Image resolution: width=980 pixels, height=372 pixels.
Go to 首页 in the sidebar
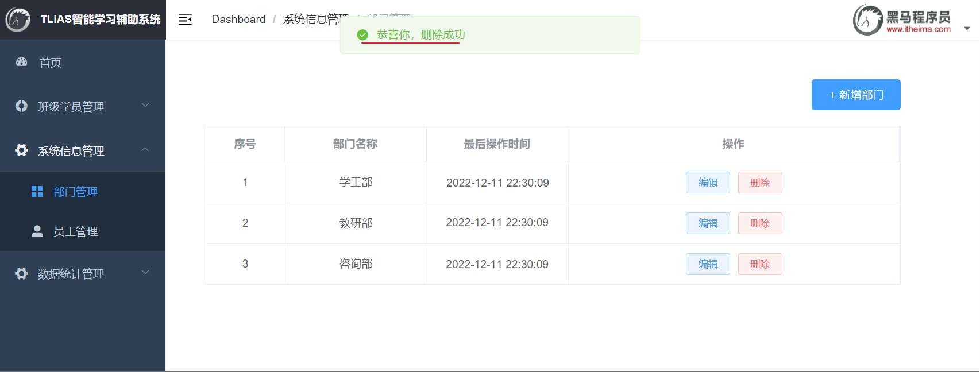51,63
